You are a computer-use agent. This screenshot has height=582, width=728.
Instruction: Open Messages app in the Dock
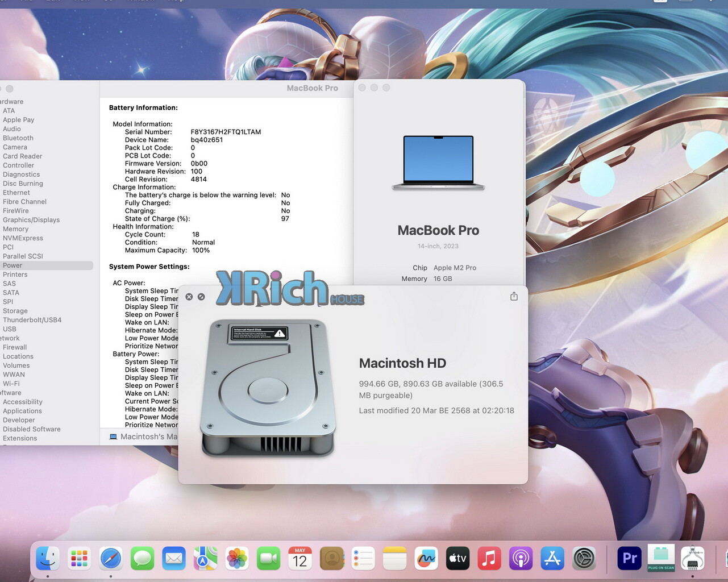point(142,558)
